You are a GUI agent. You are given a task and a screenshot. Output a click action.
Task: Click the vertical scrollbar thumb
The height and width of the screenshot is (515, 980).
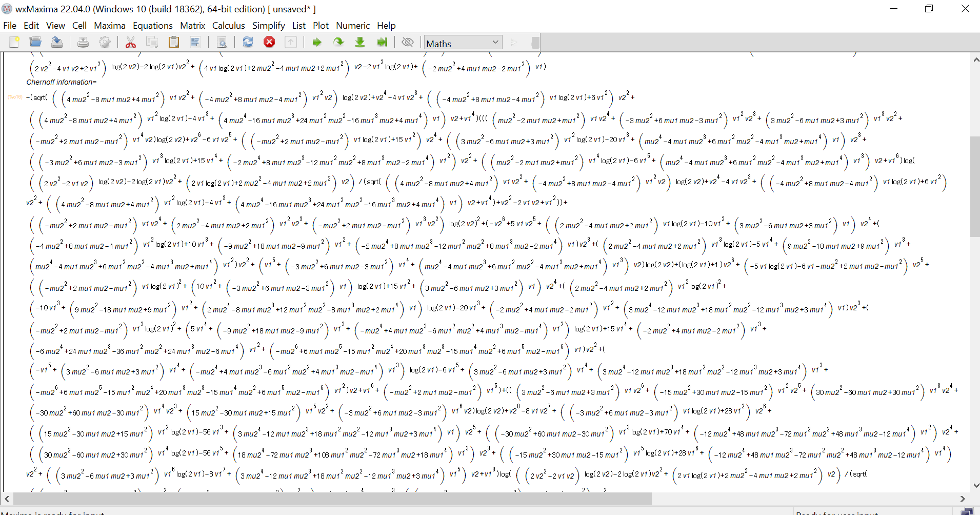point(975,187)
